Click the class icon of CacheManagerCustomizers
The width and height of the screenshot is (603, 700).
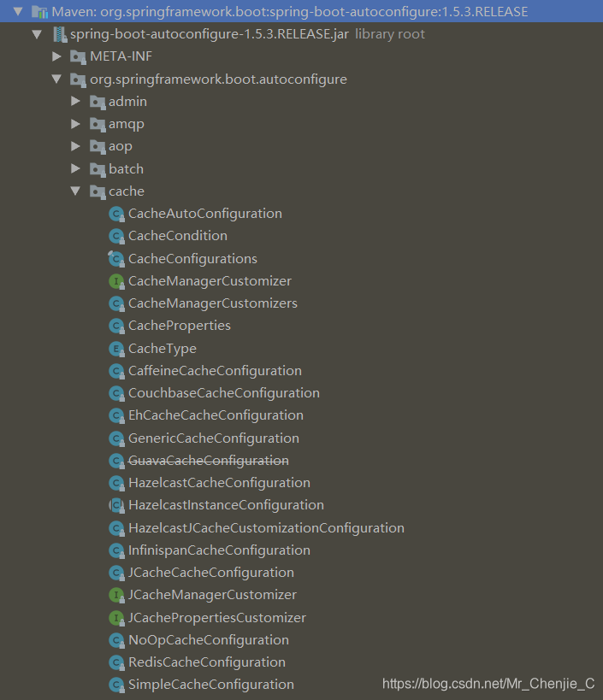coord(116,304)
